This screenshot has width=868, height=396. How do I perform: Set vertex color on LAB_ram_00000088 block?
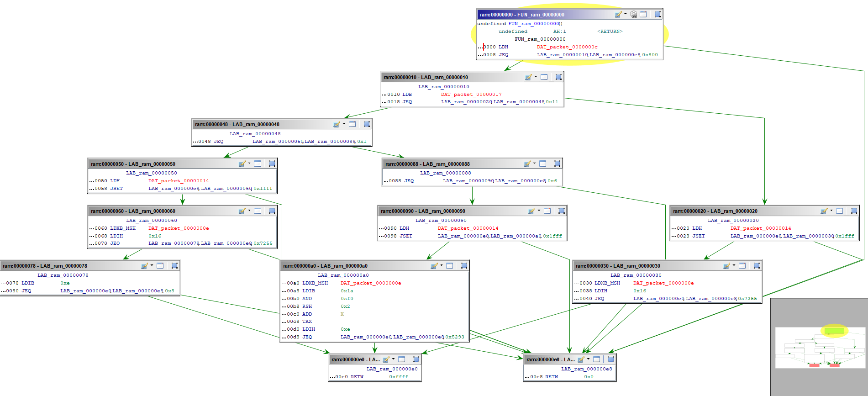(x=527, y=164)
